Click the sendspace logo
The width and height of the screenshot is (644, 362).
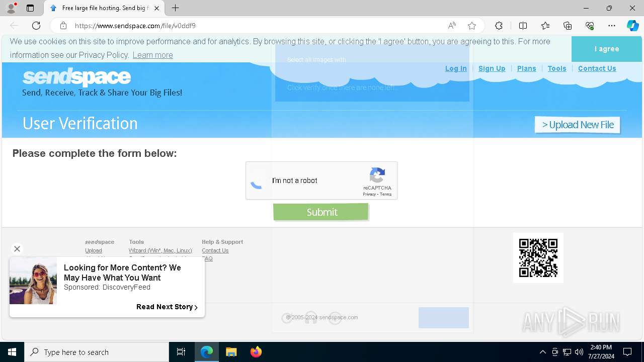[76, 77]
